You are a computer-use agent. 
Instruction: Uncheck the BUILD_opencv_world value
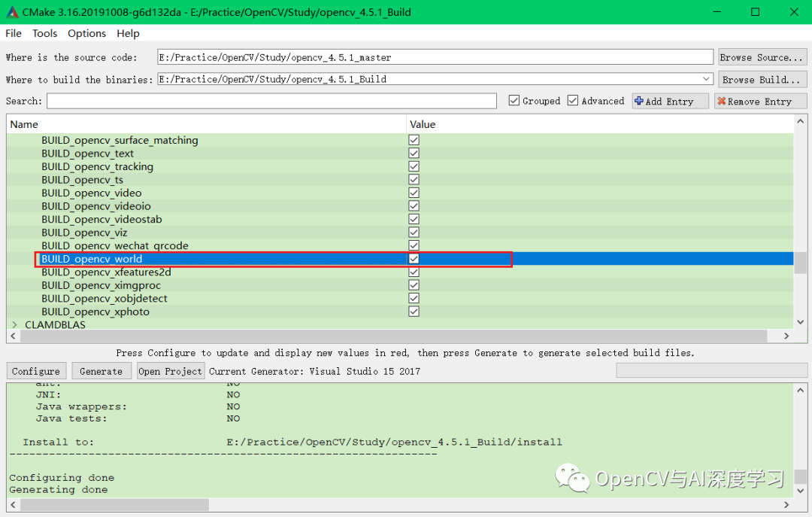click(x=414, y=258)
